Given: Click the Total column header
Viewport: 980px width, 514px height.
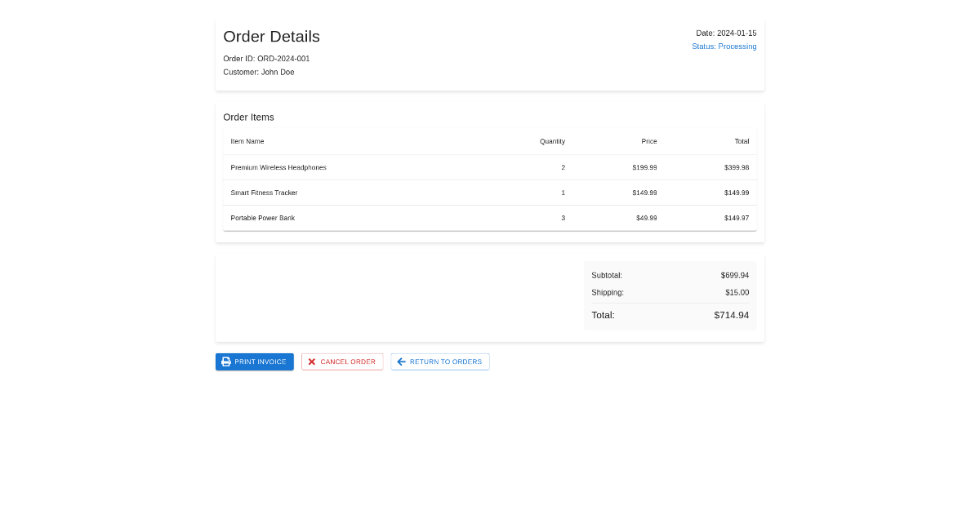Looking at the screenshot, I should tap(742, 141).
